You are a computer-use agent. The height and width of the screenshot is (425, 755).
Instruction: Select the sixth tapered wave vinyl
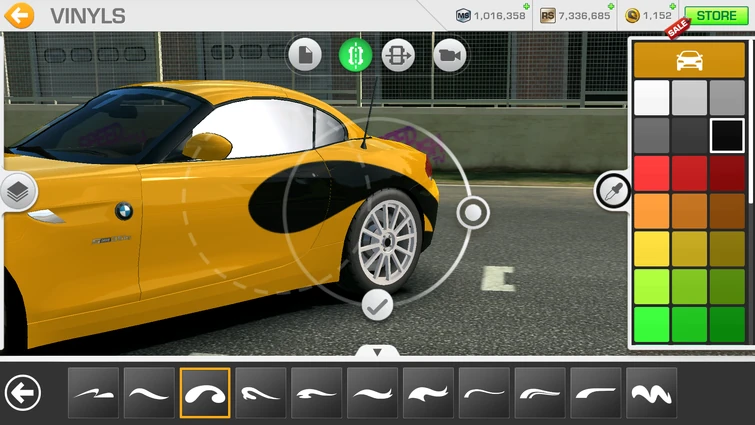(x=373, y=393)
